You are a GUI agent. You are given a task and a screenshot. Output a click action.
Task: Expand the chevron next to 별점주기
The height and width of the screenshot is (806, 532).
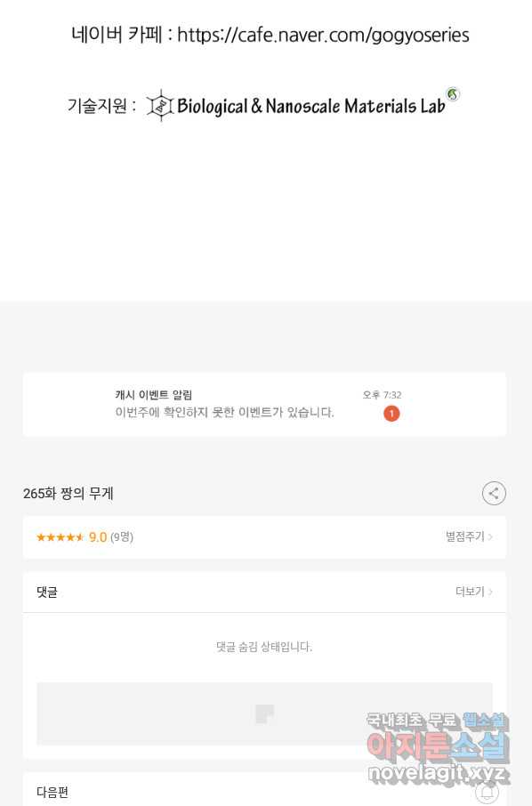(x=490, y=536)
